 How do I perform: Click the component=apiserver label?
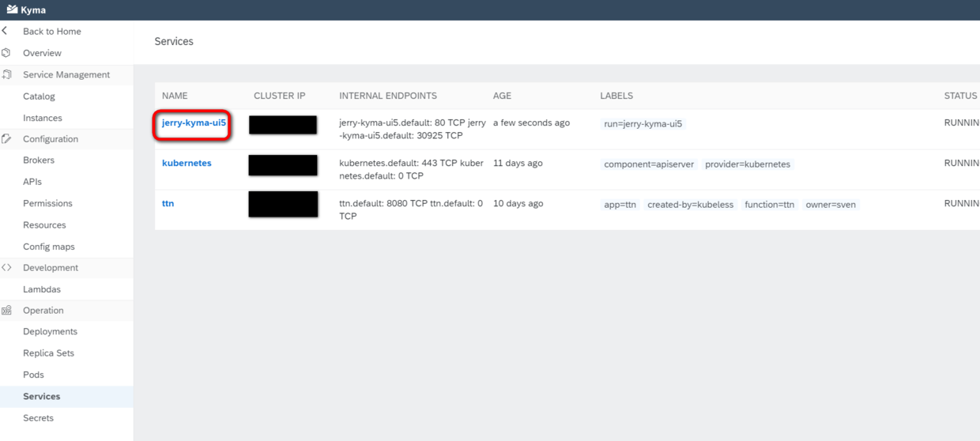pos(649,164)
